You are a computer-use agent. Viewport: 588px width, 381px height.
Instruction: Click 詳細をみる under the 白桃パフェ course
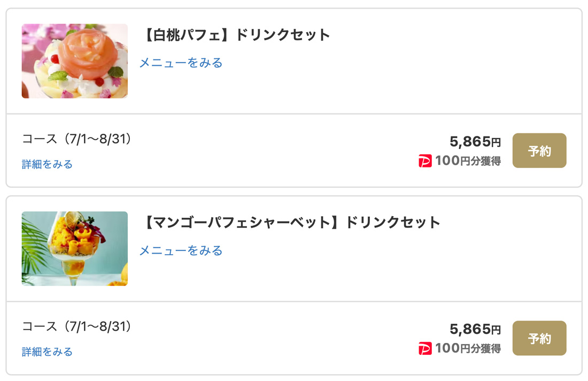(x=47, y=164)
